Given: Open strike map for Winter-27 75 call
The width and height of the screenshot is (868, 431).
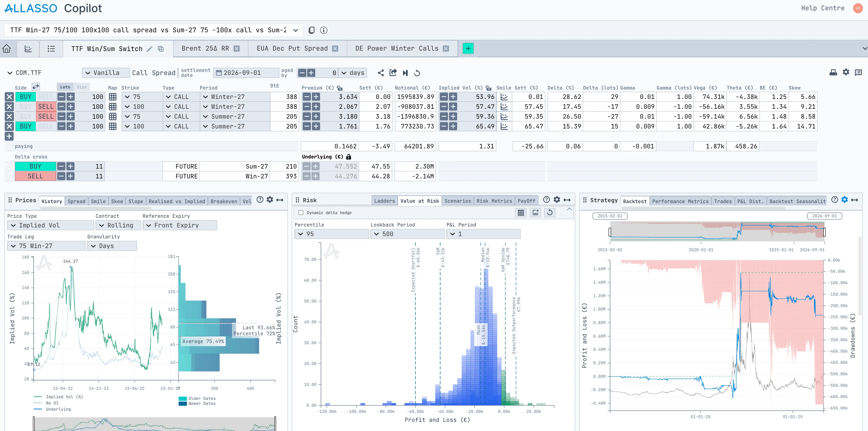Looking at the screenshot, I should click(113, 97).
